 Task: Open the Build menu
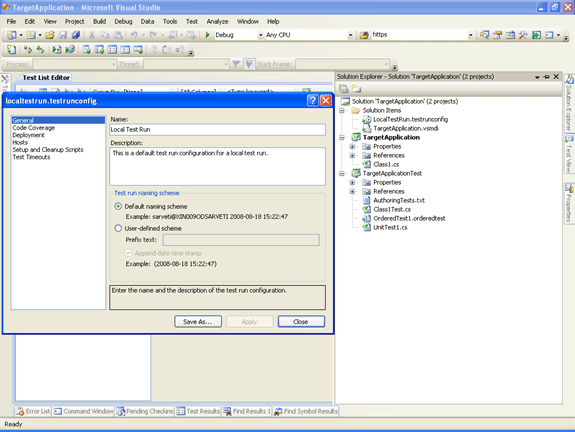99,22
